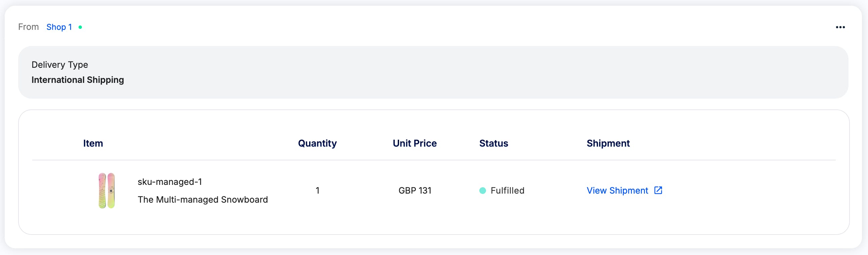The height and width of the screenshot is (255, 868).
Task: Click the International Shipping delivery type text
Action: (x=78, y=80)
